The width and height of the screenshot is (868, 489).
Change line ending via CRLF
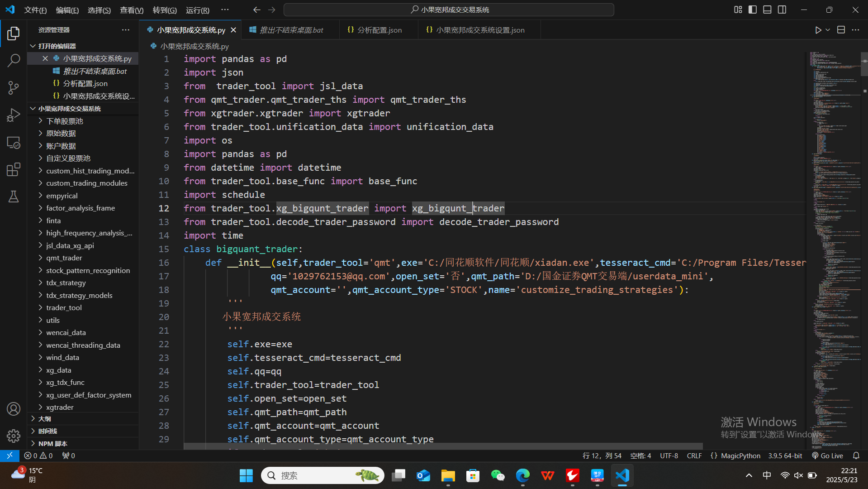pyautogui.click(x=694, y=455)
